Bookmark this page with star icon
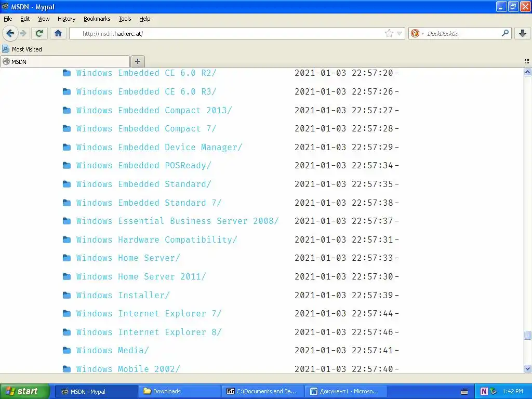 [389, 33]
